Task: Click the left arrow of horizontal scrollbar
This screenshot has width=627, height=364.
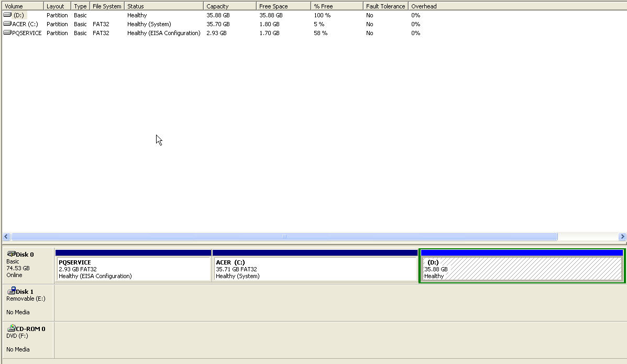Action: pos(6,236)
